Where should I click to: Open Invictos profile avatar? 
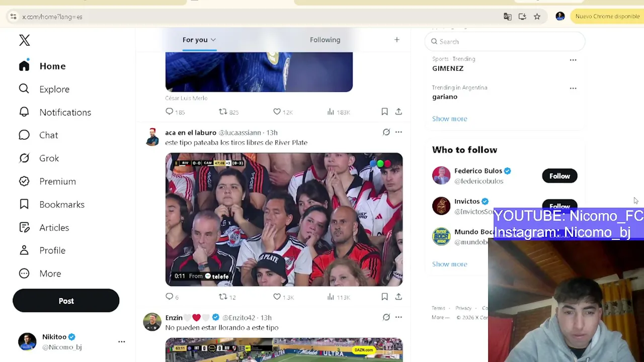tap(441, 206)
